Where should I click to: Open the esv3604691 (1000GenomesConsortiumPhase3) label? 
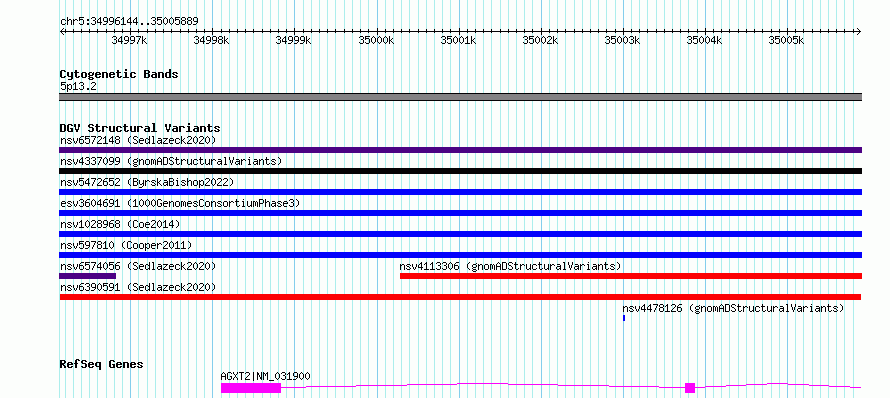180,203
